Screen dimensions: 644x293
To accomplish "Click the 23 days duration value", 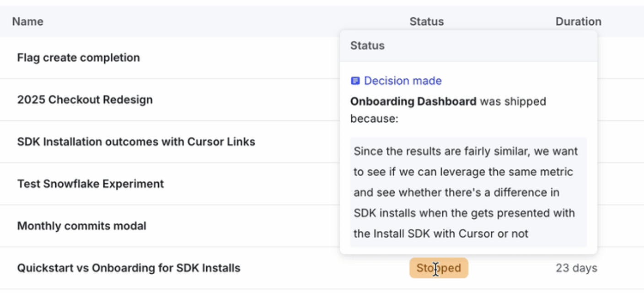I will coord(576,268).
